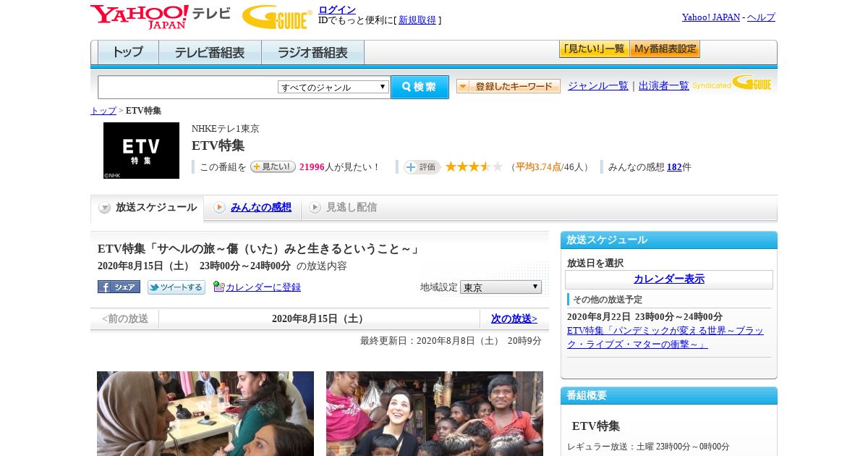
Task: Switch to テレビ番組表 tab
Action: point(210,53)
